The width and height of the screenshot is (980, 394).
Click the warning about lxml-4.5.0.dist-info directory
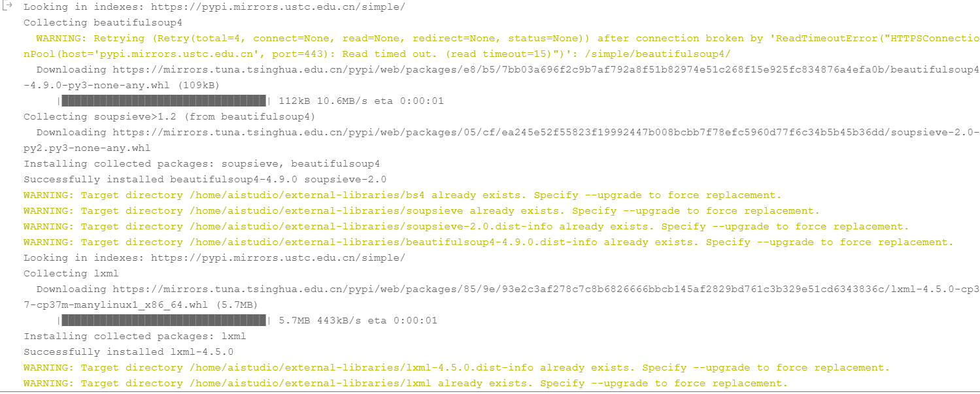point(457,368)
